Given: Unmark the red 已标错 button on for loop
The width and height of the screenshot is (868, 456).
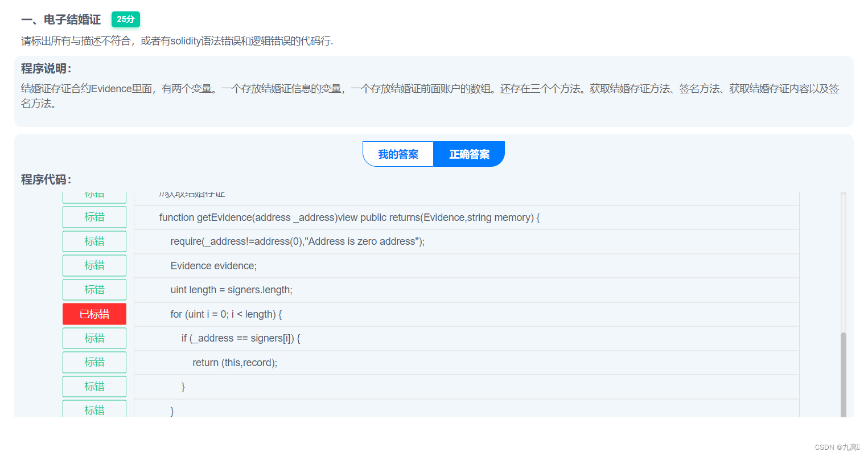Looking at the screenshot, I should coord(94,314).
